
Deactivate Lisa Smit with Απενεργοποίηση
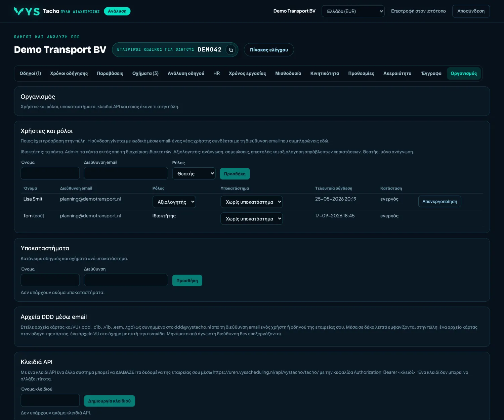tap(439, 202)
